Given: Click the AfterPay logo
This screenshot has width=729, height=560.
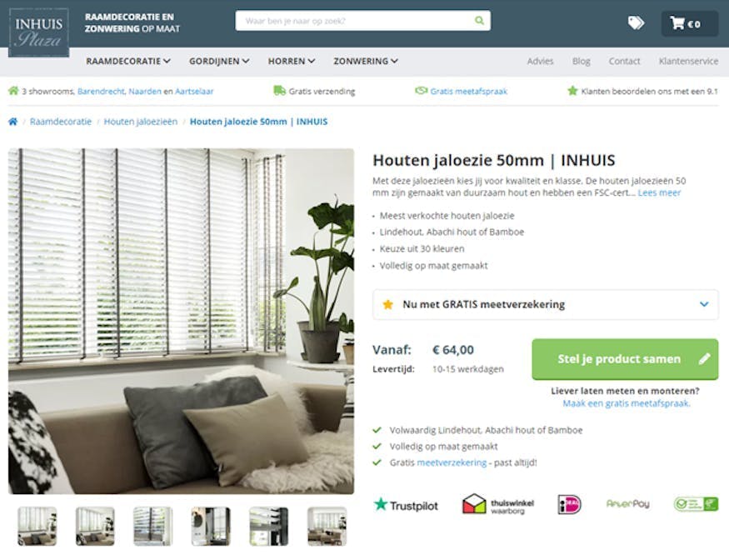Looking at the screenshot, I should coord(627,503).
